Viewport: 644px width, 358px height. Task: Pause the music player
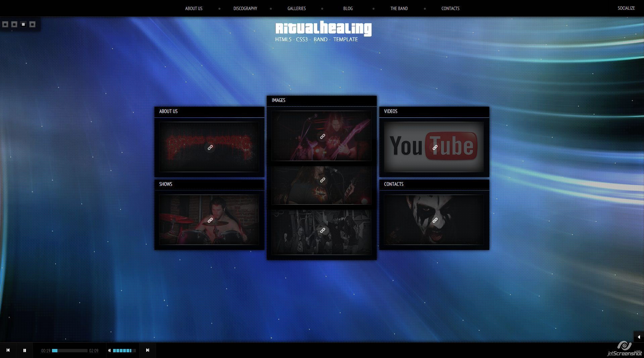tap(24, 350)
